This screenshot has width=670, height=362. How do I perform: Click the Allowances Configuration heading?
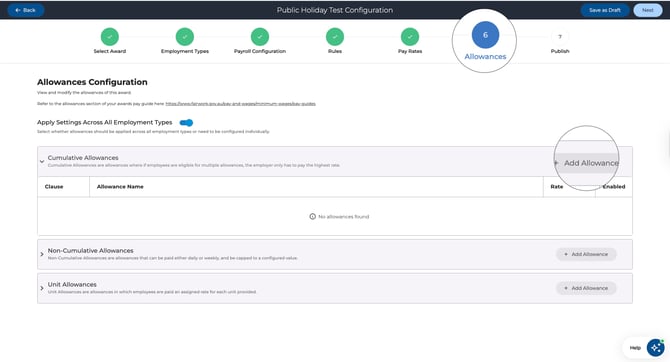[x=92, y=82]
